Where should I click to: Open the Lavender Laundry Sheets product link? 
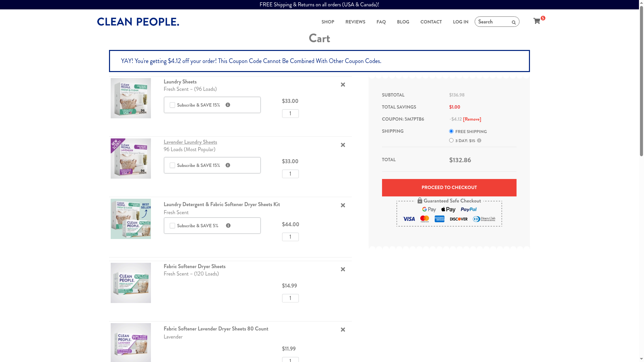point(190,142)
